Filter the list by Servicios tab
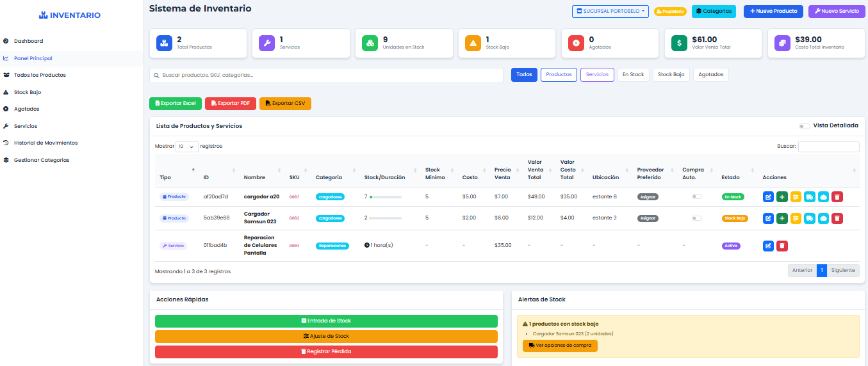Viewport: 868px width, 366px height. tap(597, 75)
